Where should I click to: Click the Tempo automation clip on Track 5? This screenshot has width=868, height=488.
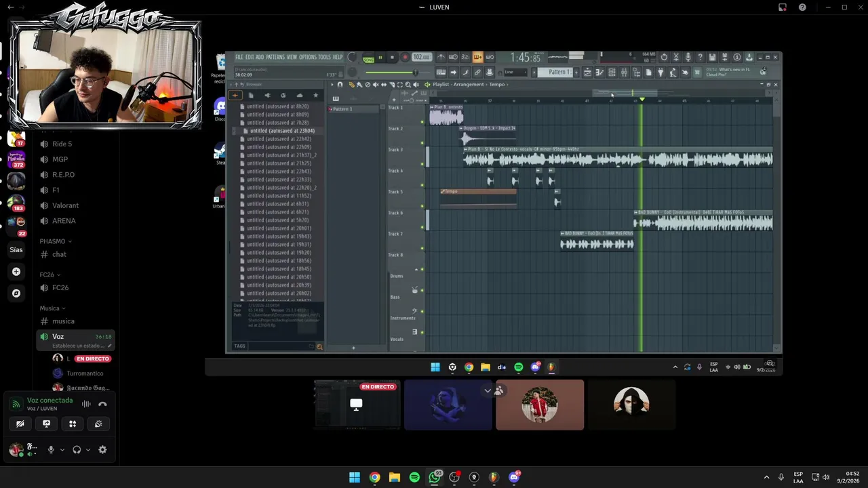(478, 198)
